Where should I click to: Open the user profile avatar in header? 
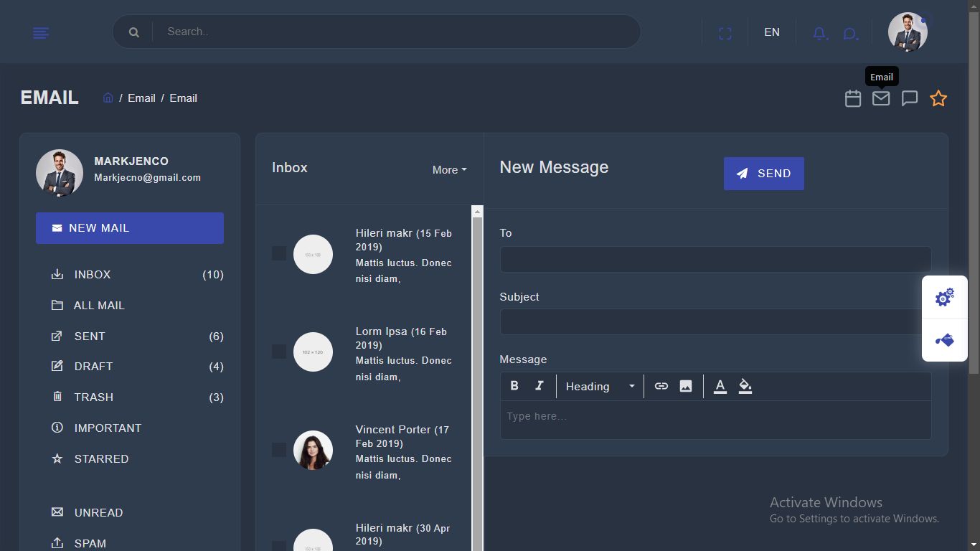(x=908, y=32)
